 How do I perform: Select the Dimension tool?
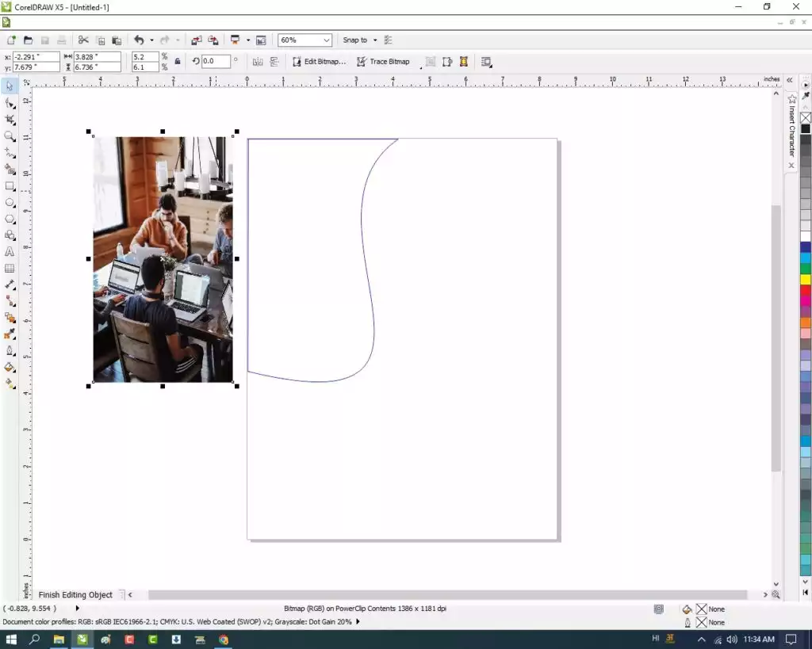click(10, 284)
